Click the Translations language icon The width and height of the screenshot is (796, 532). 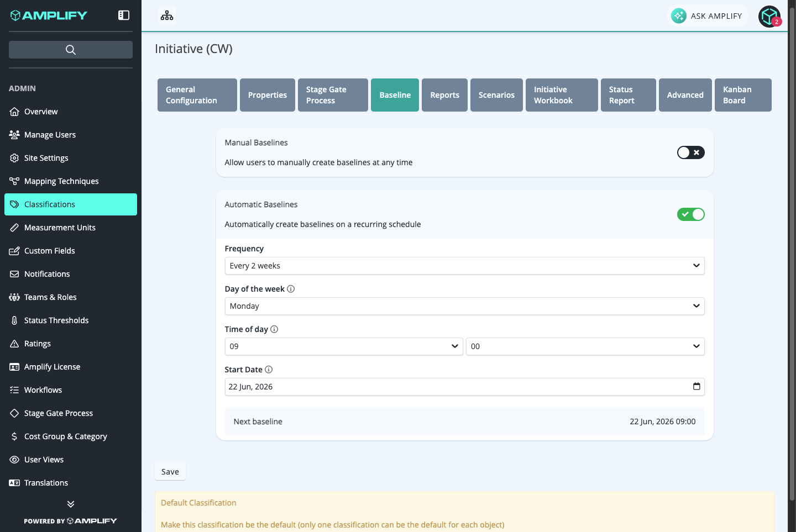click(x=14, y=483)
